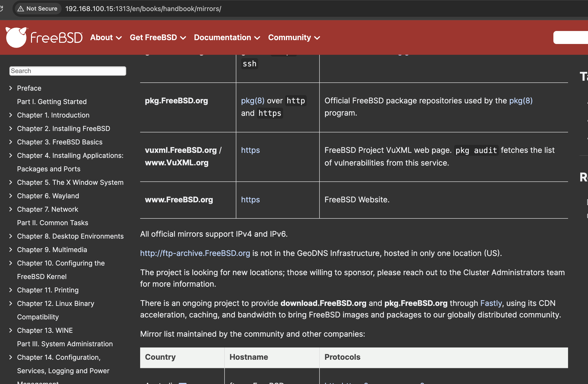Open Part II. Common Tasks
The image size is (588, 384).
click(53, 223)
